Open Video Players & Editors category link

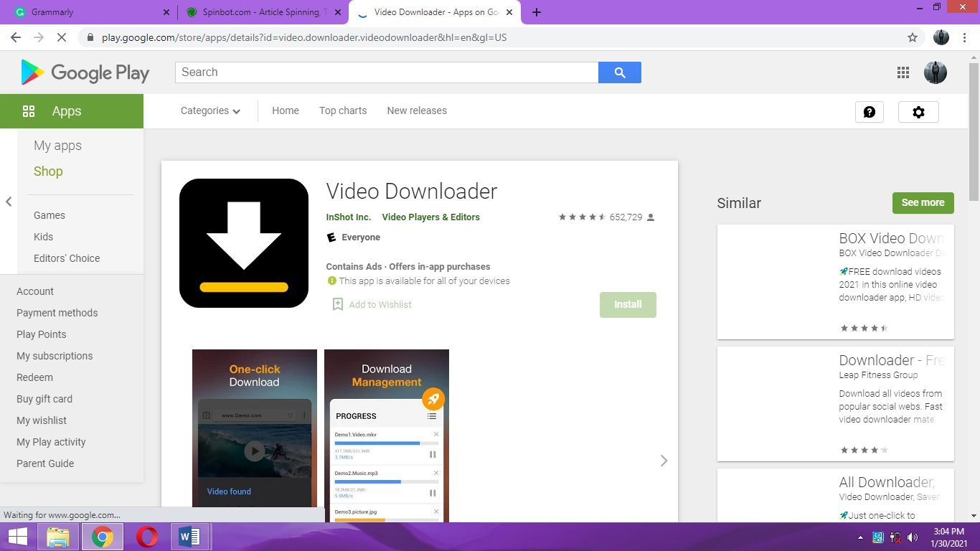pyautogui.click(x=431, y=217)
